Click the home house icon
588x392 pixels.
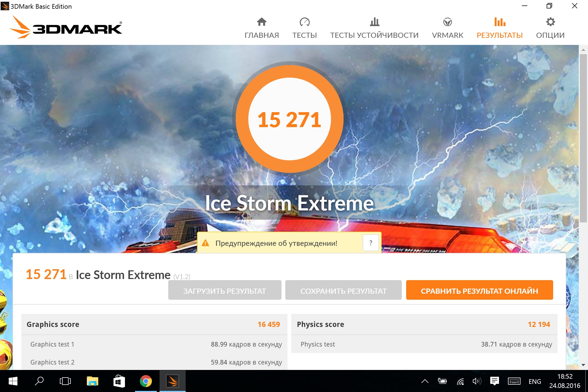pos(262,22)
